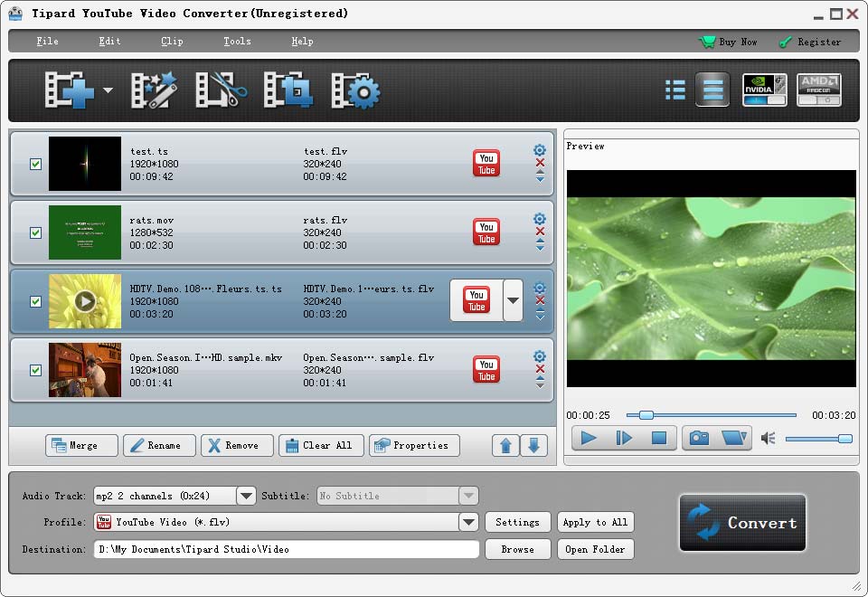
Task: Select the test.ts video thumbnail
Action: coord(85,164)
